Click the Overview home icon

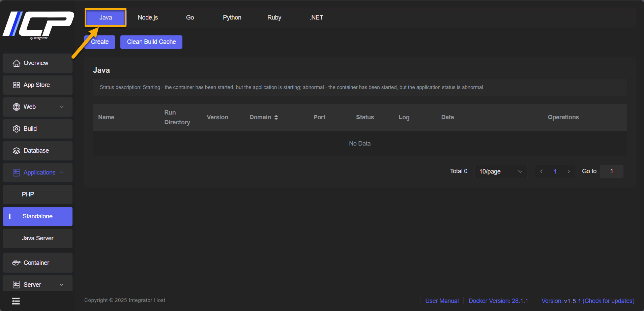(17, 63)
